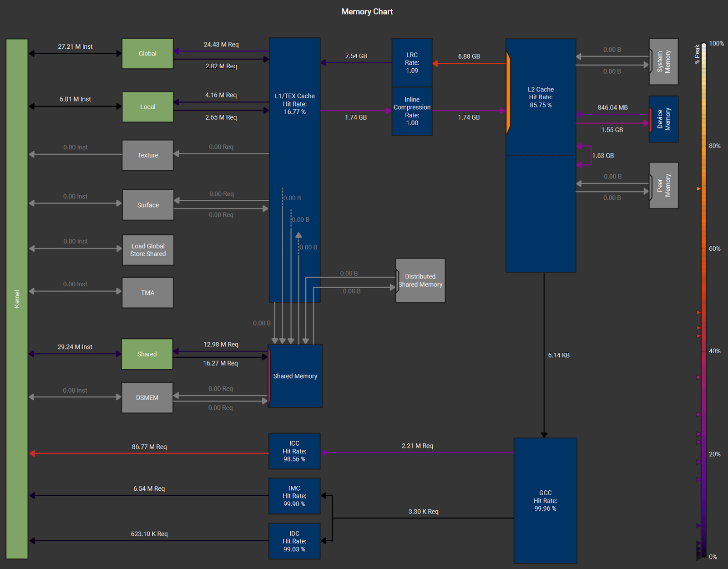Select the System Memory block
Screen dimensions: 728x569
pos(663,62)
